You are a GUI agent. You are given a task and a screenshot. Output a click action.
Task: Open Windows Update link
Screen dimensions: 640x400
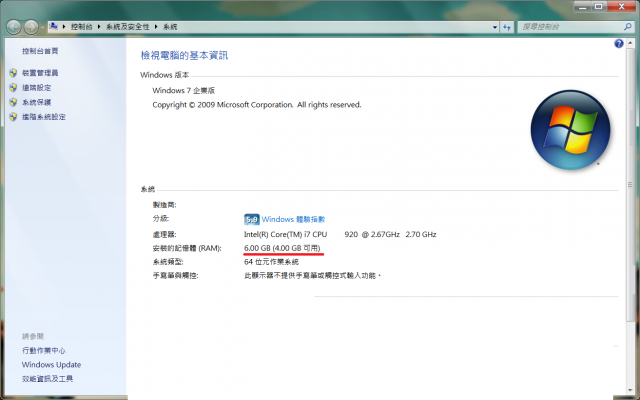(51, 364)
